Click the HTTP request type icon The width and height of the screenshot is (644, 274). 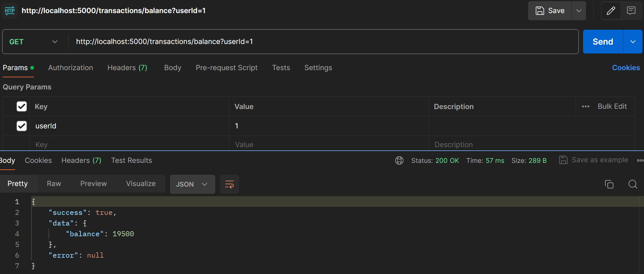coord(10,11)
